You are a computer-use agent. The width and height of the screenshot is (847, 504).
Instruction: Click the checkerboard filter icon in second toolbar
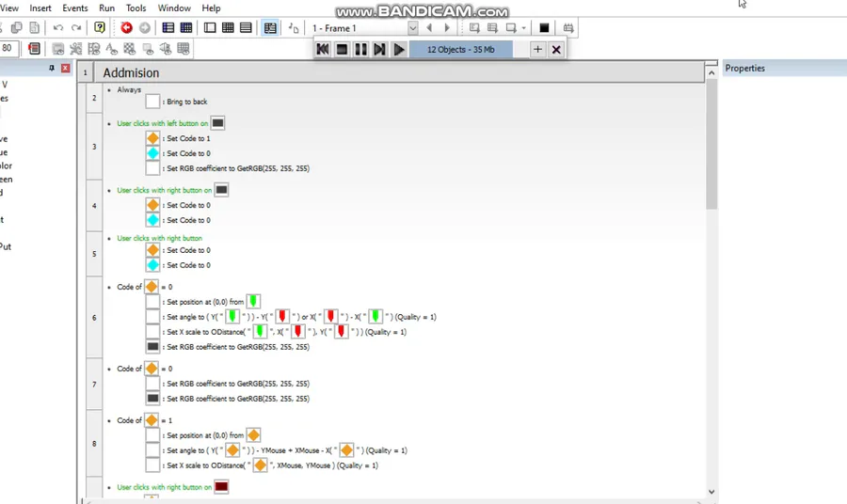point(130,49)
